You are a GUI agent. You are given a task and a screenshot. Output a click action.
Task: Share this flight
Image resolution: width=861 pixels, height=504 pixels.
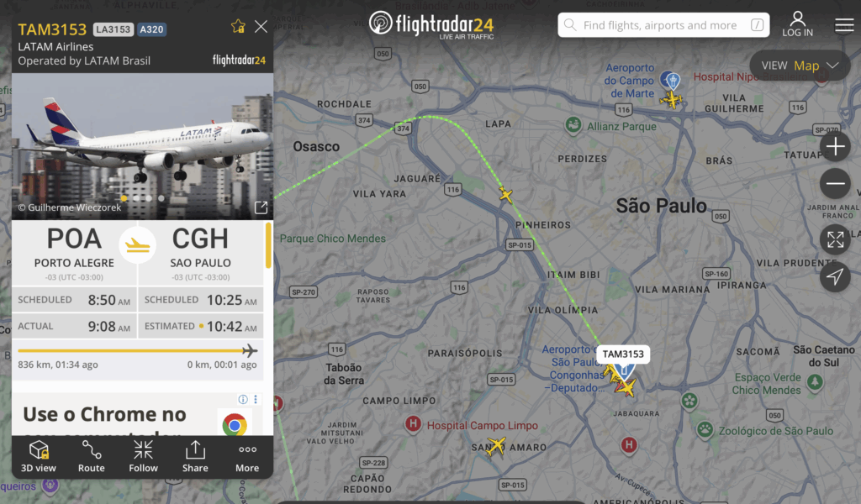[195, 456]
